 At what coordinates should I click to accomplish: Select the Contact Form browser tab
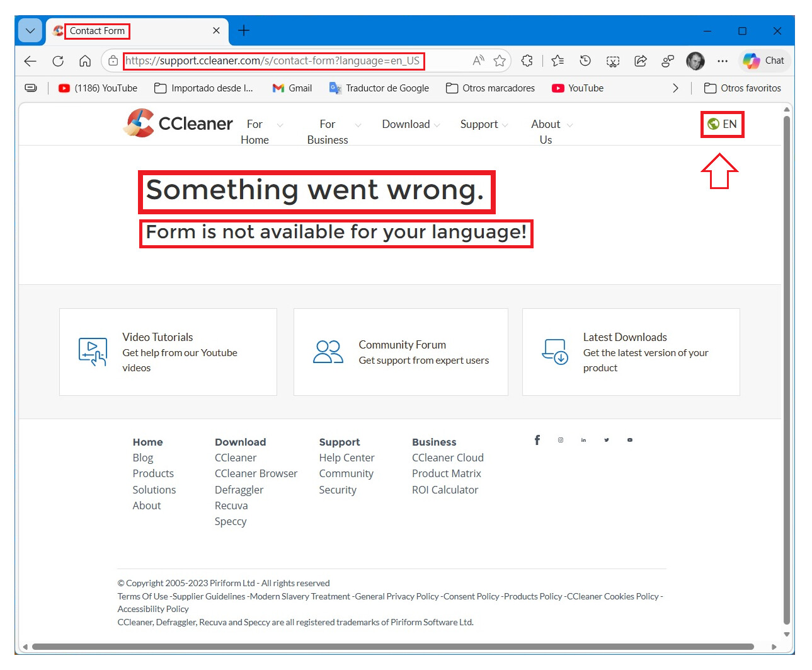pyautogui.click(x=126, y=31)
